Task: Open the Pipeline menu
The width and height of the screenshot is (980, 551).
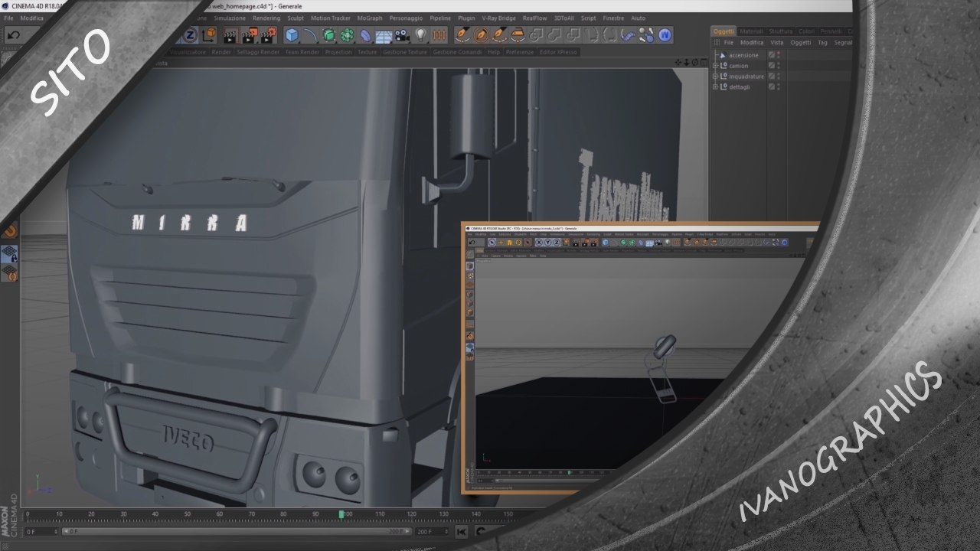Action: (x=440, y=18)
